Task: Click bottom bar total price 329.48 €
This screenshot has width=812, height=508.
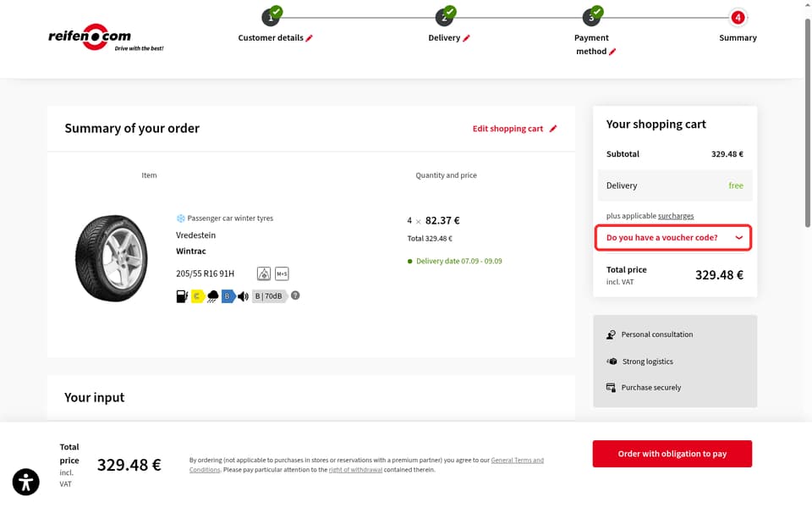Action: pos(129,465)
